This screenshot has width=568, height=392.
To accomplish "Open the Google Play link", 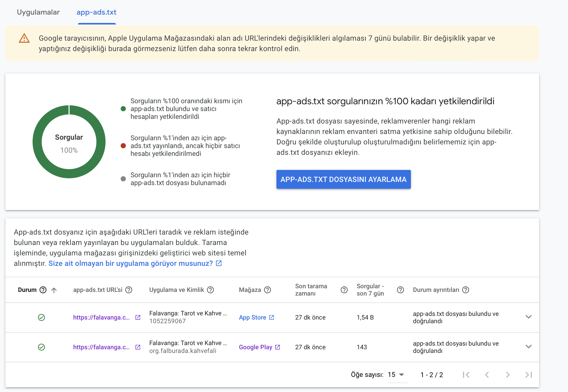I will click(256, 347).
